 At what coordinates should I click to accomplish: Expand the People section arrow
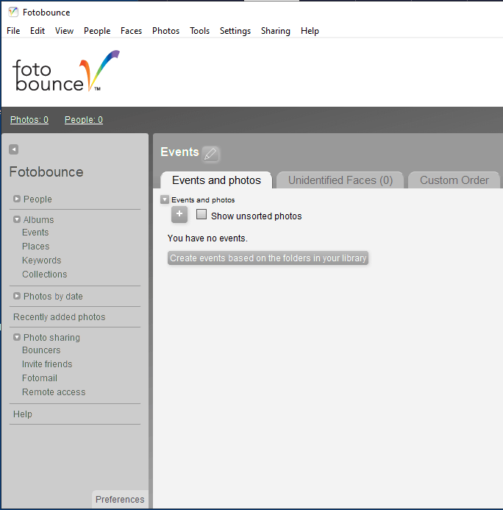click(17, 199)
